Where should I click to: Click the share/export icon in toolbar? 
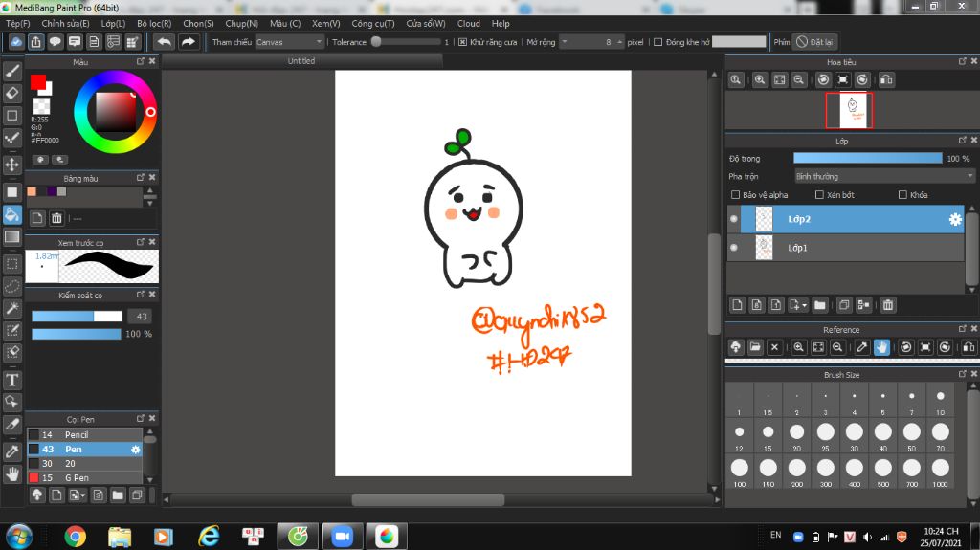(35, 42)
